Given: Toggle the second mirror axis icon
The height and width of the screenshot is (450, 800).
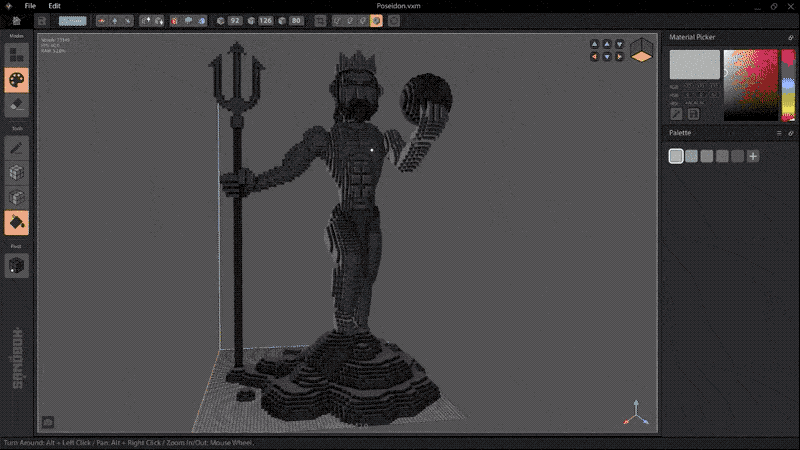Looking at the screenshot, I should click(115, 21).
